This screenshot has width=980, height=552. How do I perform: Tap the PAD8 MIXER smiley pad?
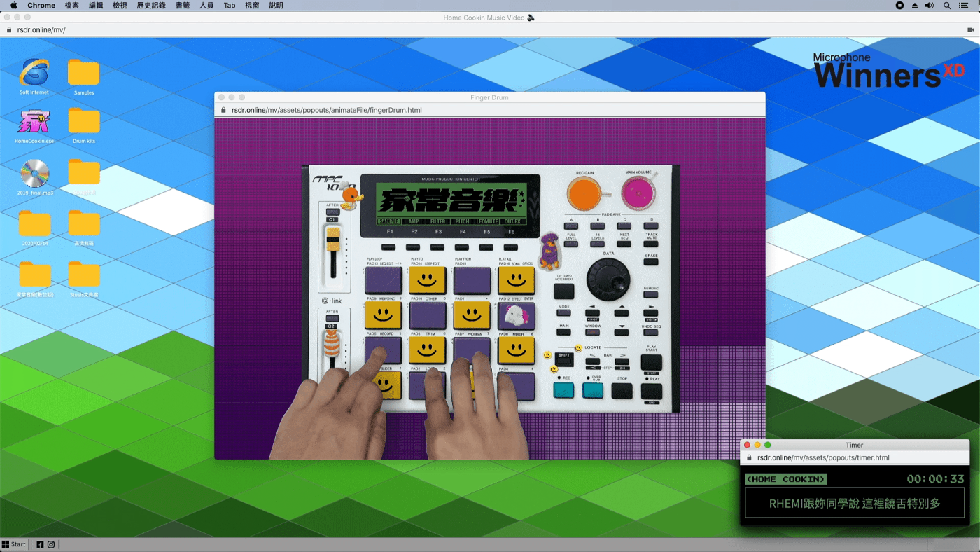point(517,350)
